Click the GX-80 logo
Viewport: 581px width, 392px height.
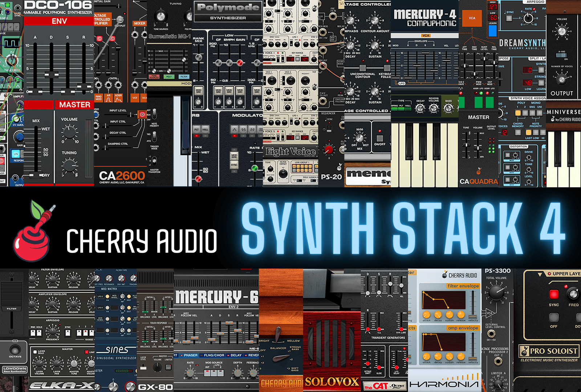155,387
